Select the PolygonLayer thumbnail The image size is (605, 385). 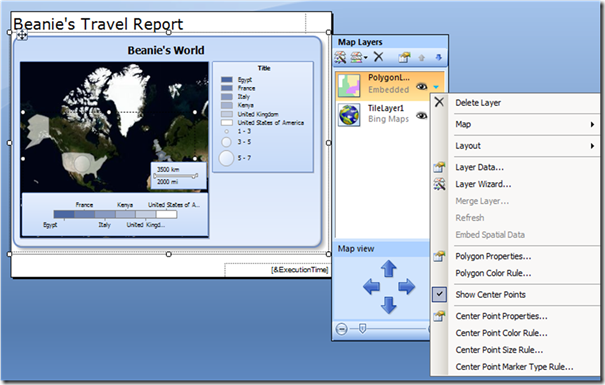tap(349, 85)
